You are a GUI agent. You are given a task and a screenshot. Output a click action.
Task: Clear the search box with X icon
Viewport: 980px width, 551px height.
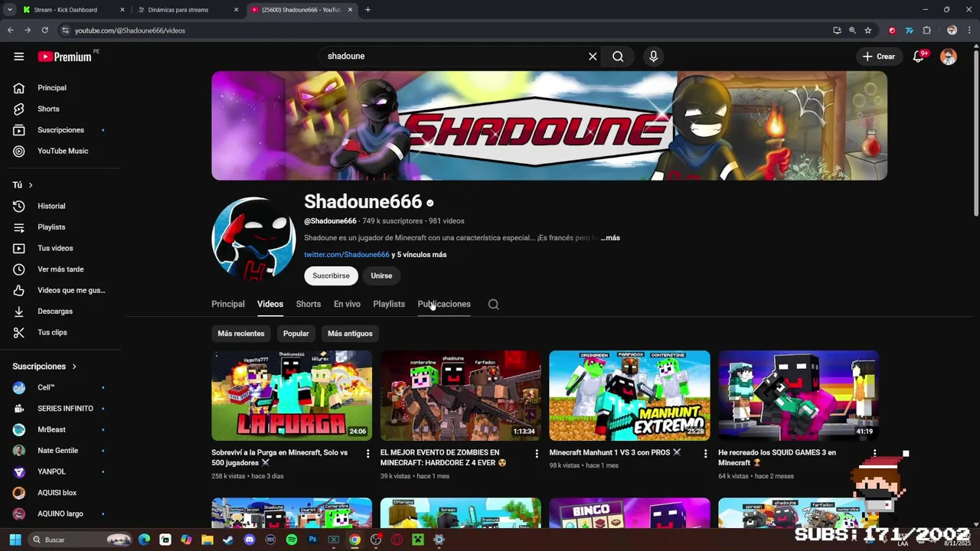(593, 57)
